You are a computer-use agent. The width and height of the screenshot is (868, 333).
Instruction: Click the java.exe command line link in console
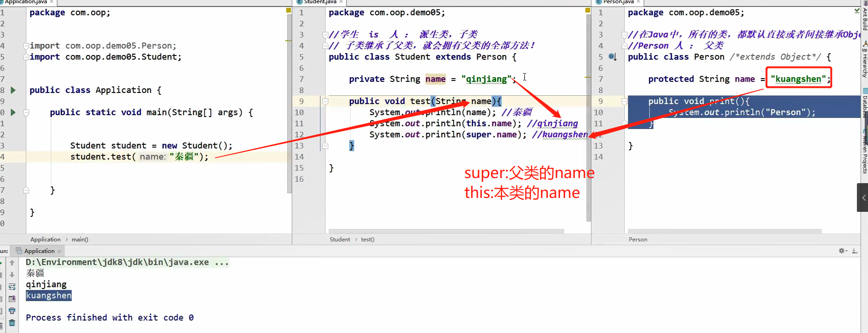tap(127, 262)
